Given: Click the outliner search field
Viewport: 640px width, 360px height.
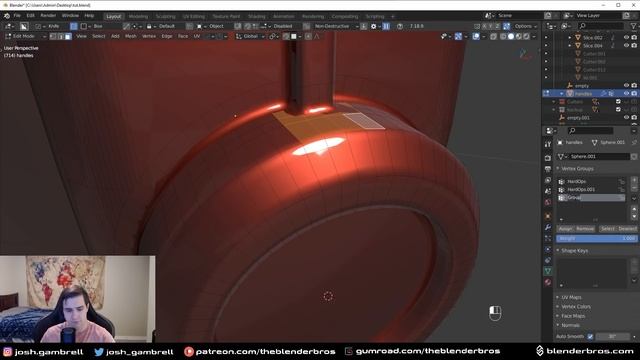Looking at the screenshot, I should tap(601, 26).
